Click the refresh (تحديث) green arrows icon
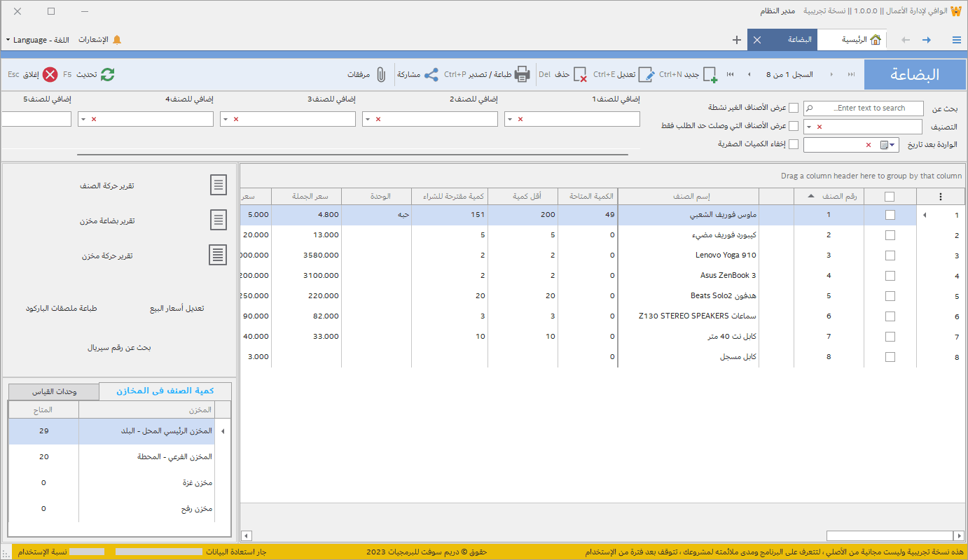The image size is (968, 560). coord(107,74)
